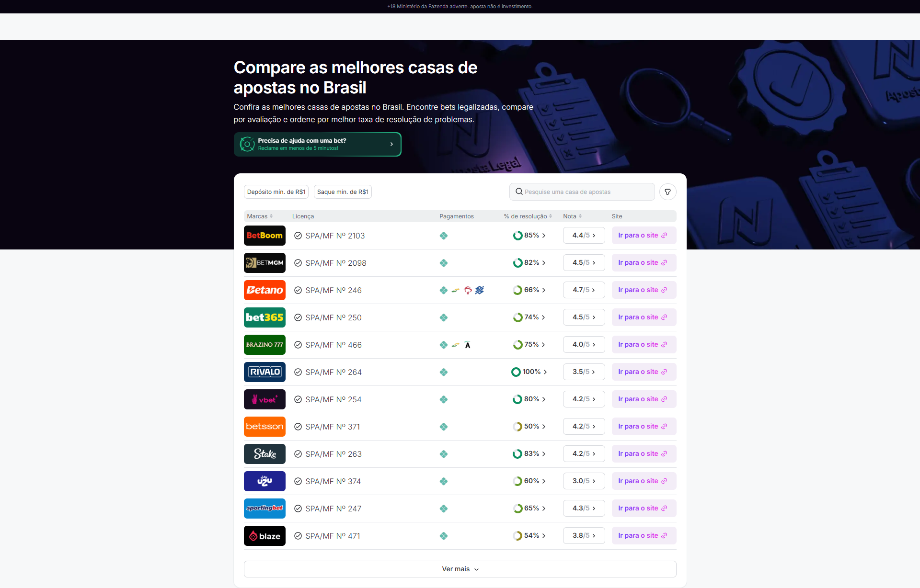Go to the Stake site

(x=644, y=454)
